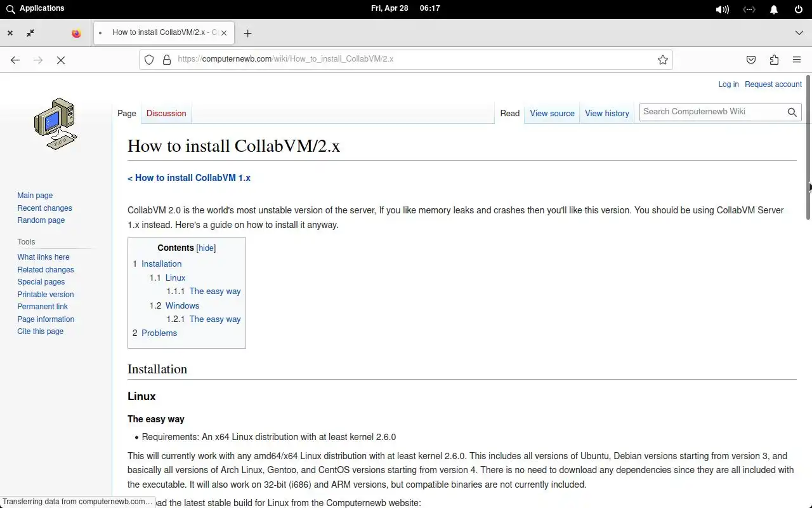Jump to 1.2.1 The easy way
The width and height of the screenshot is (812, 508).
pos(204,319)
